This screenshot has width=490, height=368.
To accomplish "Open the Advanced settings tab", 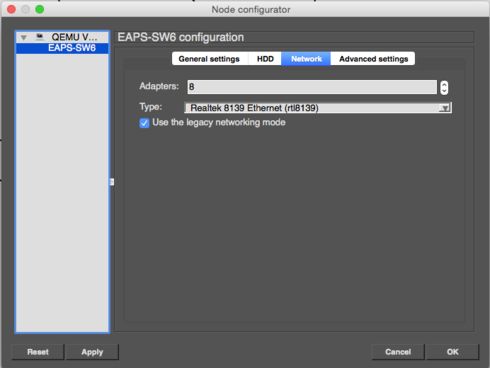I will click(x=373, y=59).
